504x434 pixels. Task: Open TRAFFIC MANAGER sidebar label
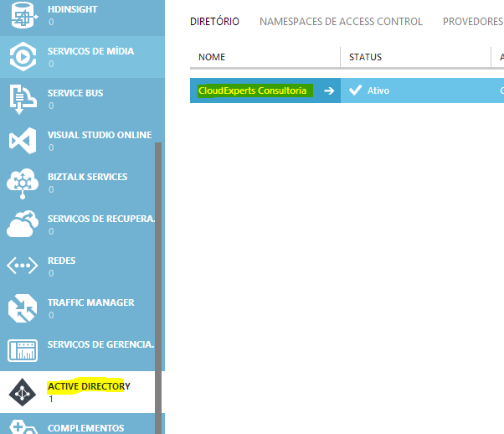pyautogui.click(x=91, y=302)
